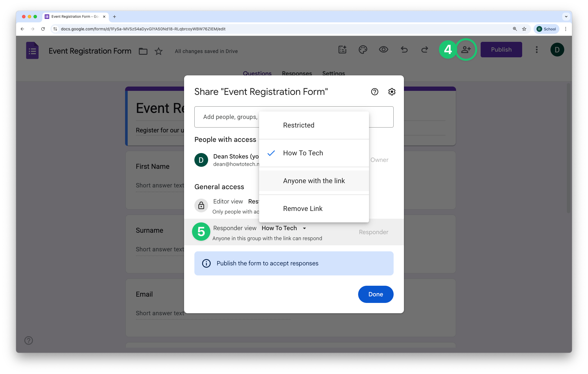Click the purple Publish button
588x374 pixels.
coord(501,50)
